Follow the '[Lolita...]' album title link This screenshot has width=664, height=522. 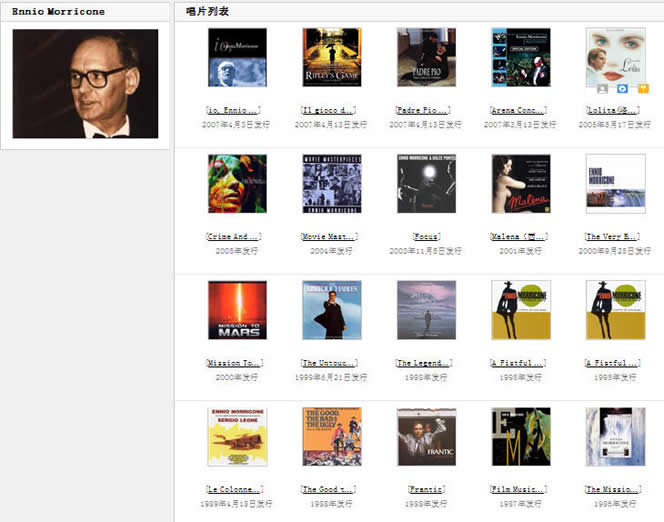613,110
